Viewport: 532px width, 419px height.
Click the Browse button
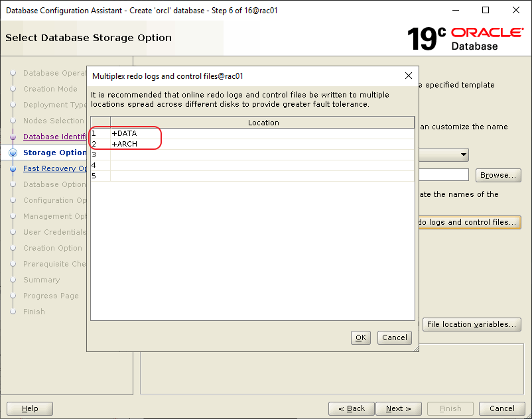(x=498, y=175)
